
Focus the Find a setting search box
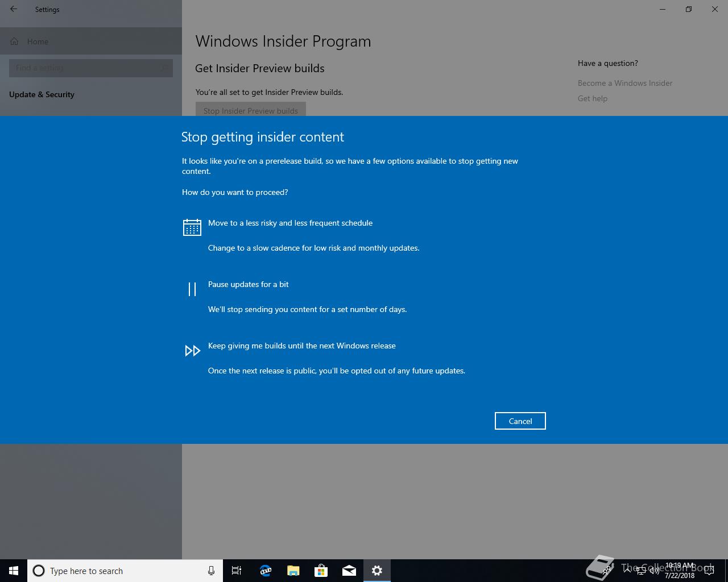pos(91,68)
